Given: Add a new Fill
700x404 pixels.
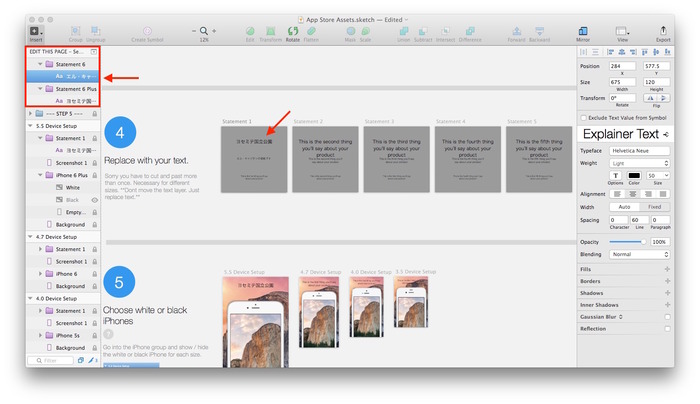Looking at the screenshot, I should (x=667, y=269).
